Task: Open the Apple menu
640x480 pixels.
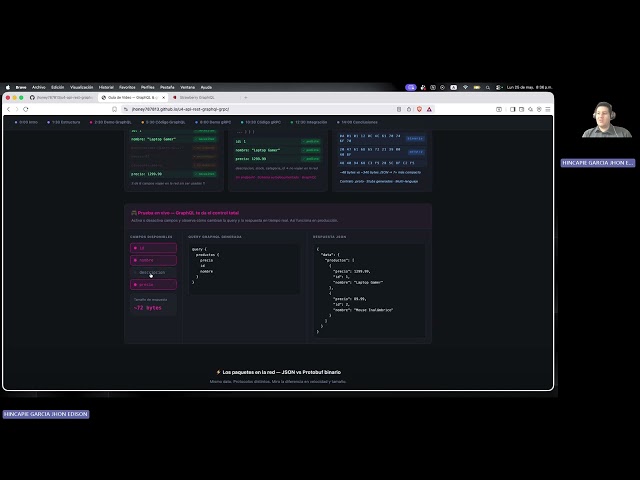Action: (x=8, y=87)
